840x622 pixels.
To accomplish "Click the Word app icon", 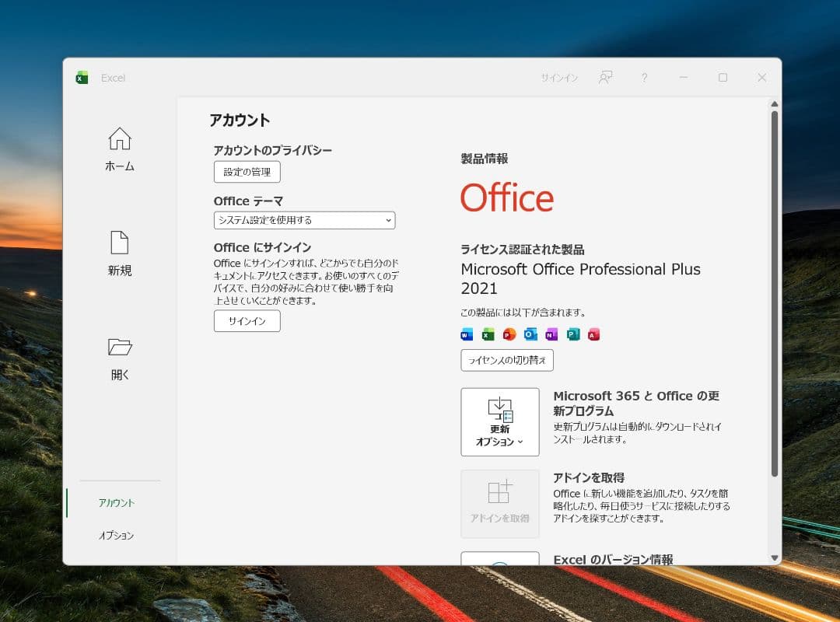I will tap(467, 334).
